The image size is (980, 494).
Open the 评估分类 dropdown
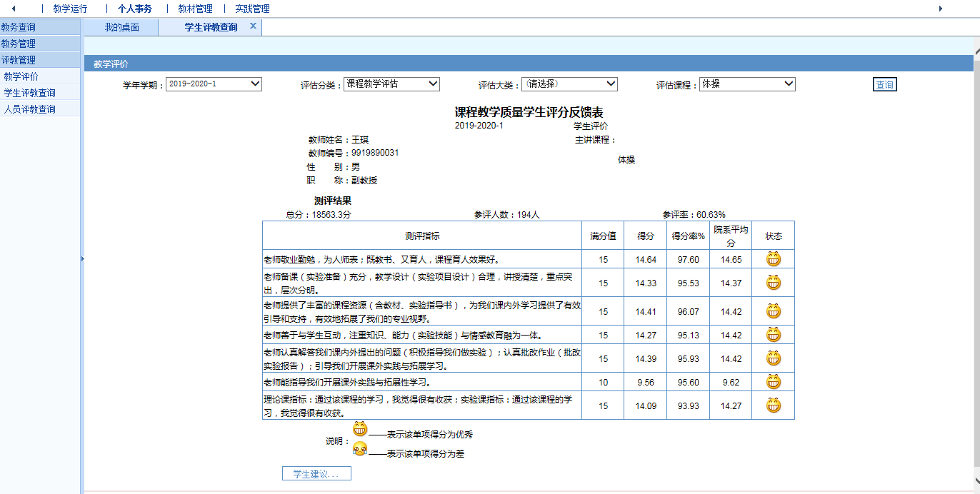click(x=391, y=84)
